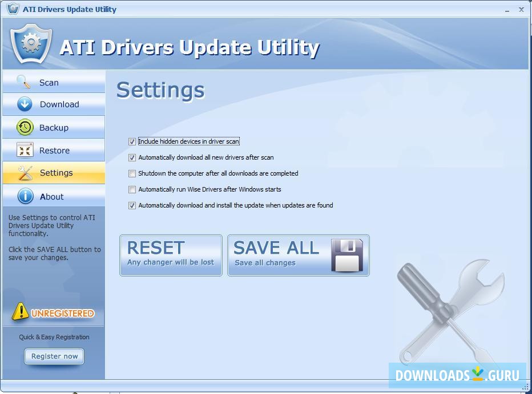Click the shield gear logo in the header

(x=30, y=44)
